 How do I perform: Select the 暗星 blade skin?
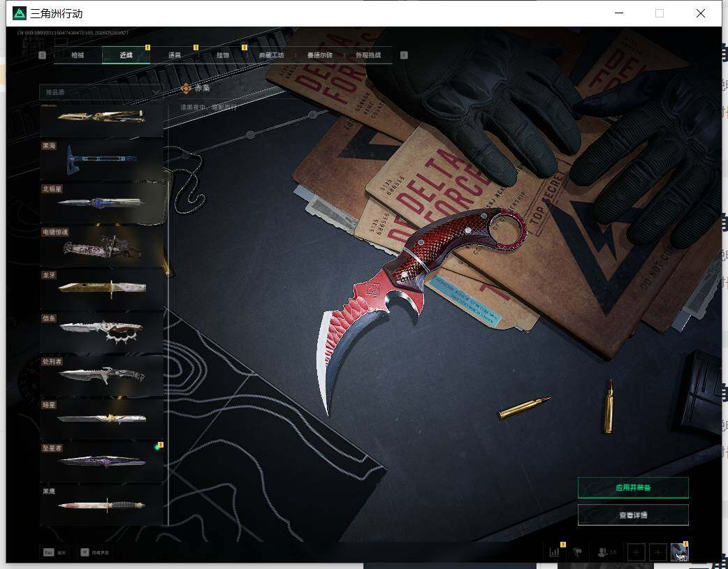[x=102, y=419]
